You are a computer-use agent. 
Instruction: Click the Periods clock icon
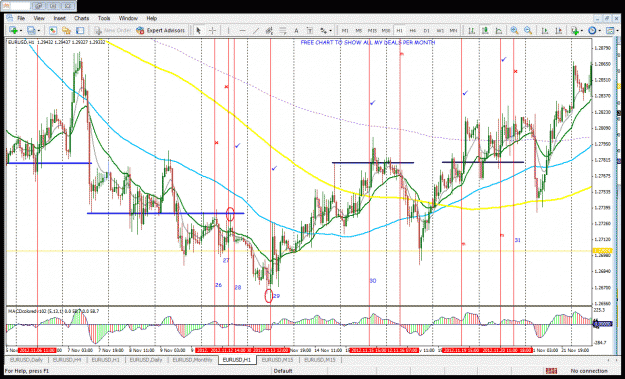(x=592, y=30)
